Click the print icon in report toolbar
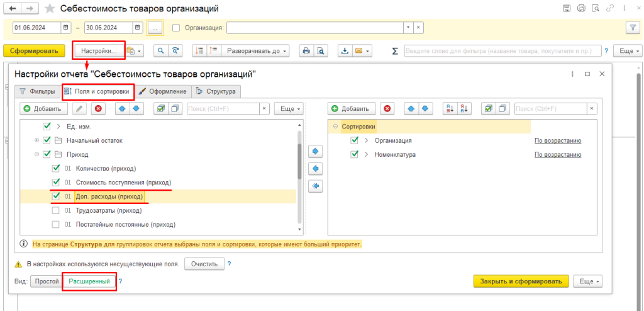This screenshot has height=311, width=644. pyautogui.click(x=306, y=51)
